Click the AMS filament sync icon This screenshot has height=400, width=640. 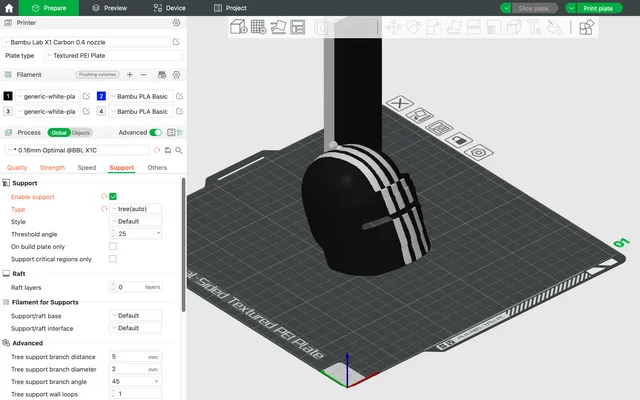coord(162,74)
